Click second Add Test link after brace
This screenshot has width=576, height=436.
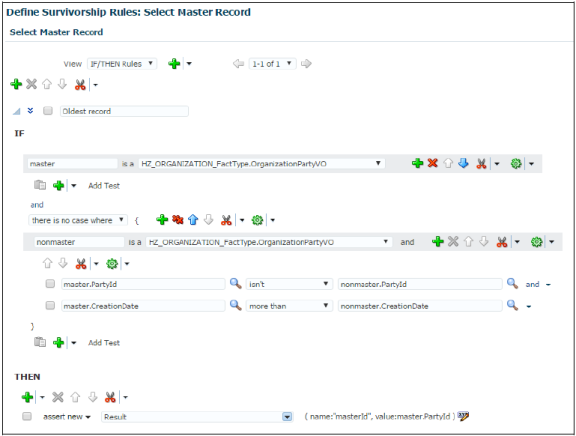coord(104,343)
